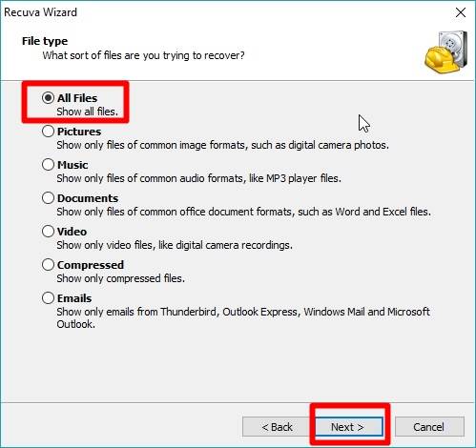
Task: Click the bold Documents label text
Action: click(88, 198)
